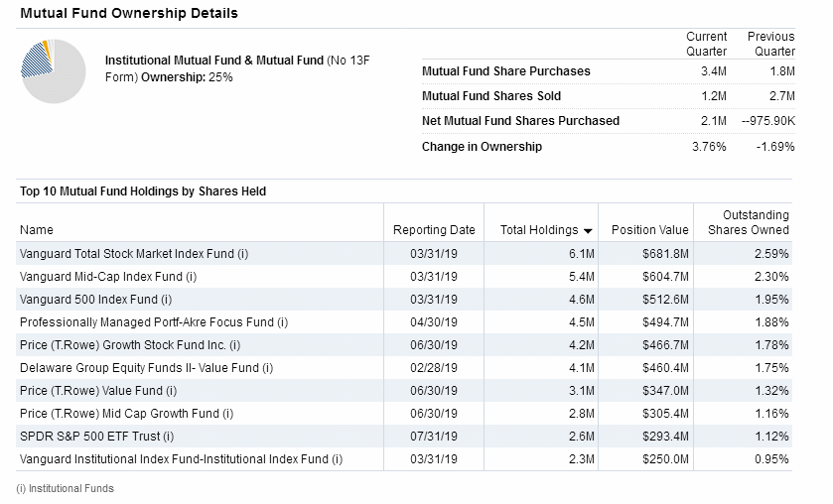Screen dimensions: 833x504
Task: Select Vanguard Total Stock Market Index Fund
Action: 134,254
